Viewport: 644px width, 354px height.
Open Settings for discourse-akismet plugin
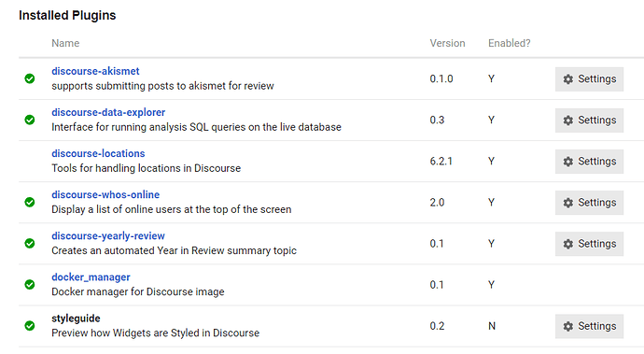589,79
